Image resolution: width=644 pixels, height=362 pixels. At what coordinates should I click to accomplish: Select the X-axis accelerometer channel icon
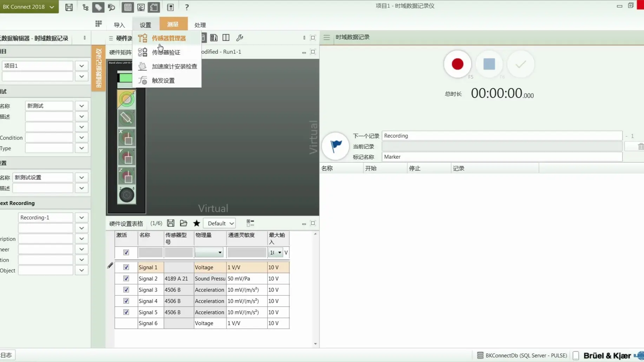[x=126, y=137]
